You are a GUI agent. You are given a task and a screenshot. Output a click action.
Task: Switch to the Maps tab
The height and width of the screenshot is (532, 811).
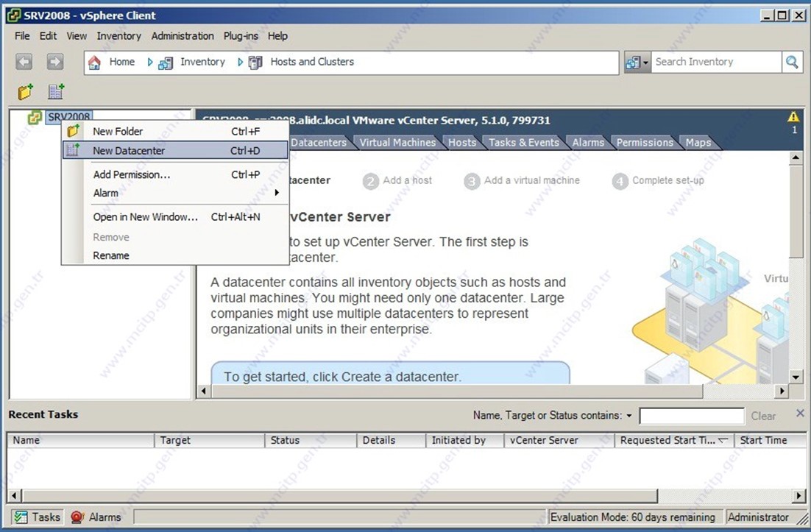[x=698, y=142]
